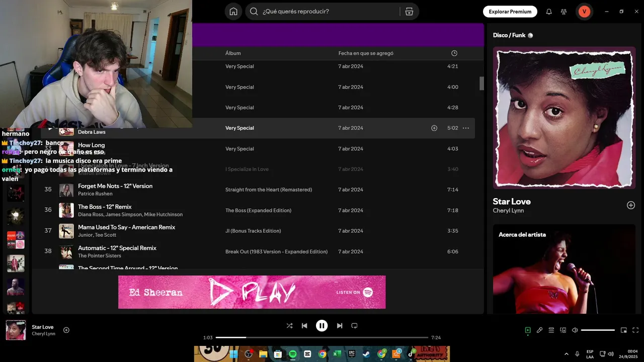Viewport: 644px width, 362px height.
Task: Skip to the previous track
Action: tap(304, 326)
